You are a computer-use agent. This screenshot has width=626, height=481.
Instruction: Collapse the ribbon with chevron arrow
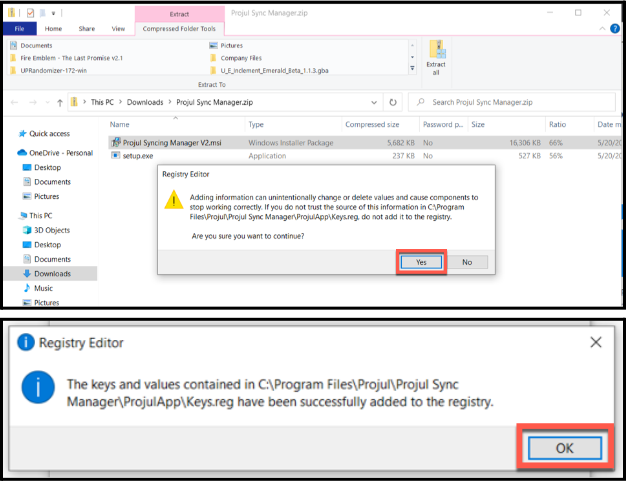[x=602, y=28]
